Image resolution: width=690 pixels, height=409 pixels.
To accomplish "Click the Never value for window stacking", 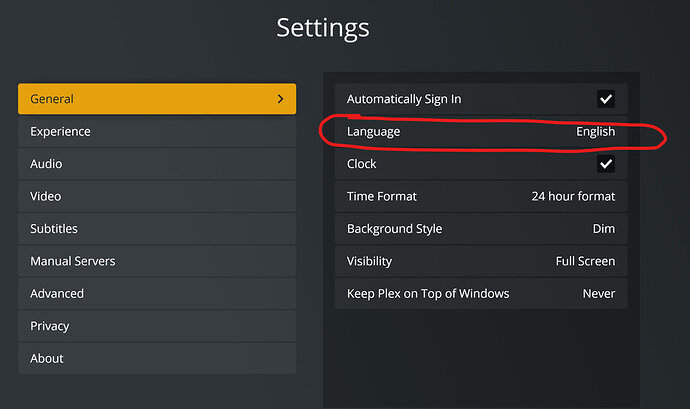I will click(x=598, y=294).
